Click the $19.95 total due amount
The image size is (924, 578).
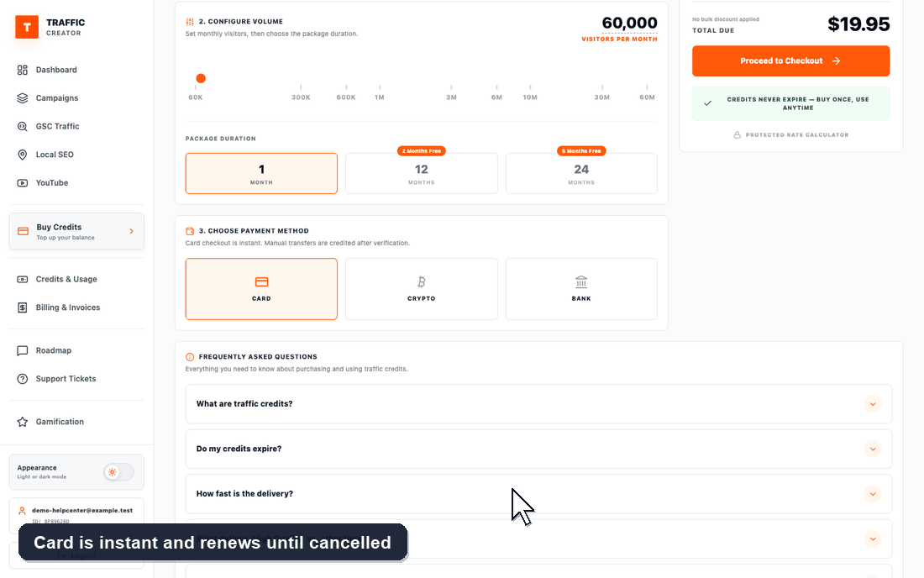pos(858,24)
